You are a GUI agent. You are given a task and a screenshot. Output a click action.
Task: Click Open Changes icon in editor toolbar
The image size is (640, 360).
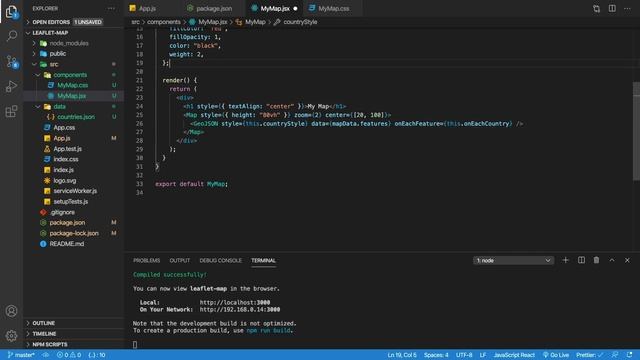(596, 8)
